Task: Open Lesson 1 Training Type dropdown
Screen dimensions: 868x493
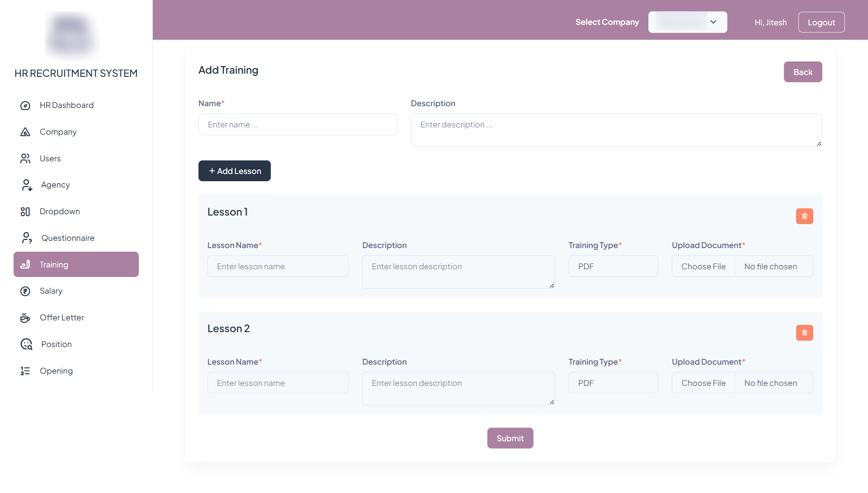Action: 613,267
